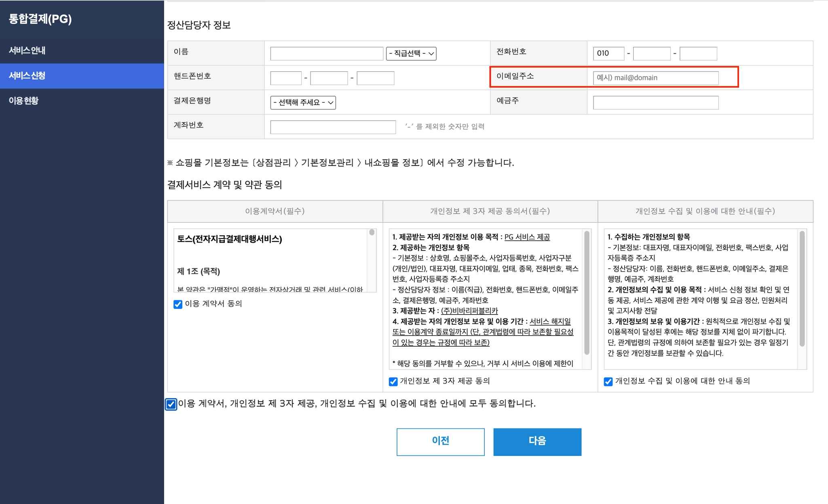Click the first 핸드폰번호 input box
This screenshot has width=828, height=504.
[286, 78]
